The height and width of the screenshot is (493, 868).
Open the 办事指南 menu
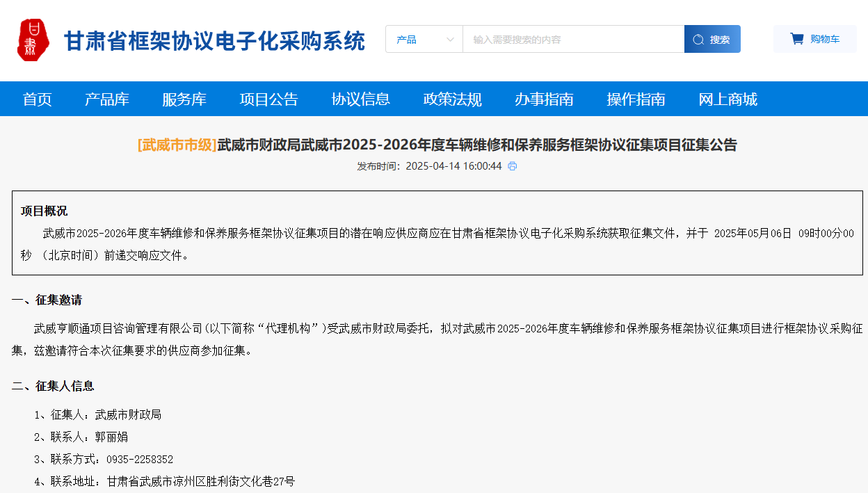coord(546,99)
